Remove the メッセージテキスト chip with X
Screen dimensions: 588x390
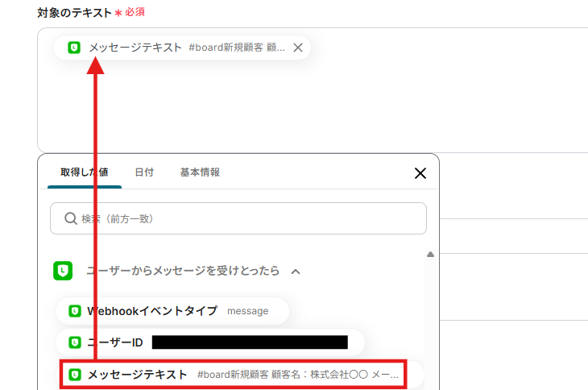(x=298, y=48)
